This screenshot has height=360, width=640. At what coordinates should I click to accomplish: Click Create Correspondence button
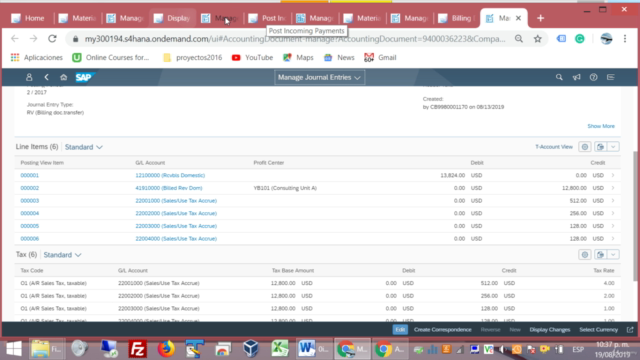[x=442, y=330]
